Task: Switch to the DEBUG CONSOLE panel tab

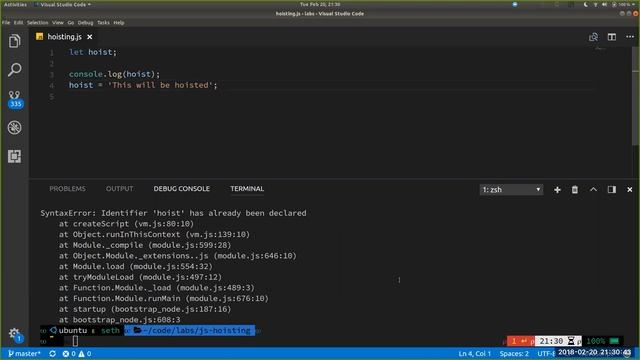Action: tap(181, 189)
